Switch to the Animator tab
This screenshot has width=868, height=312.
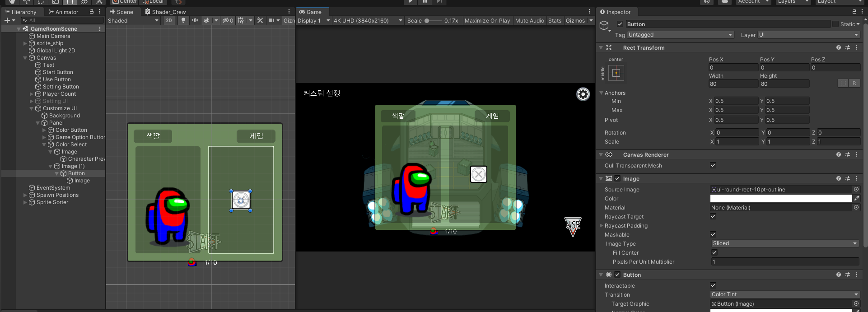point(63,12)
